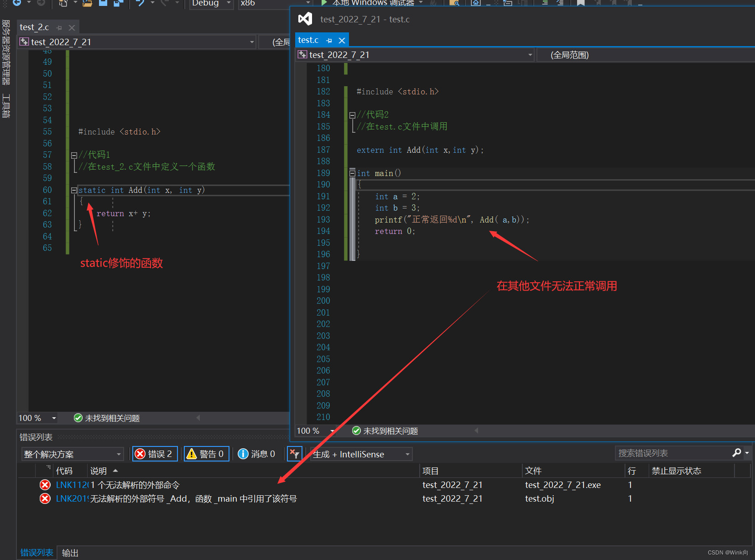Collapse the static int Add function
The height and width of the screenshot is (560, 755).
click(74, 191)
